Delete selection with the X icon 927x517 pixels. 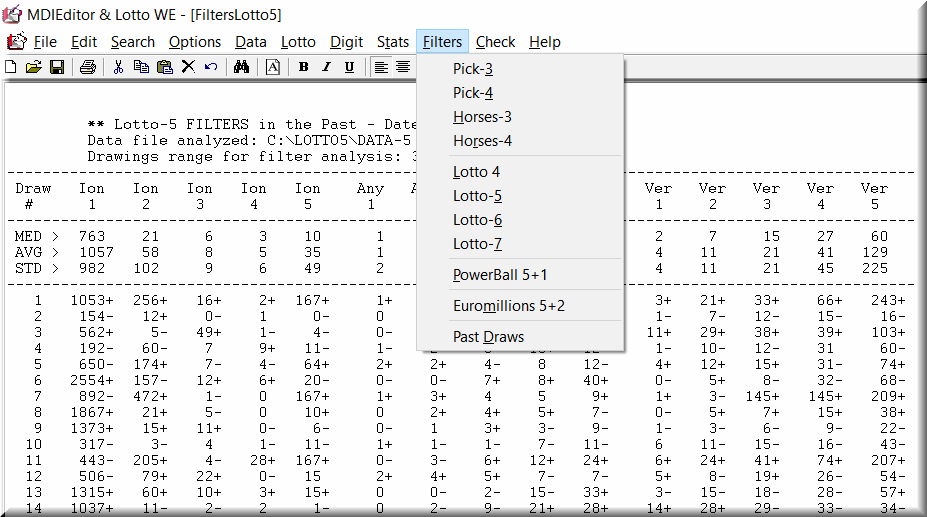coord(188,66)
